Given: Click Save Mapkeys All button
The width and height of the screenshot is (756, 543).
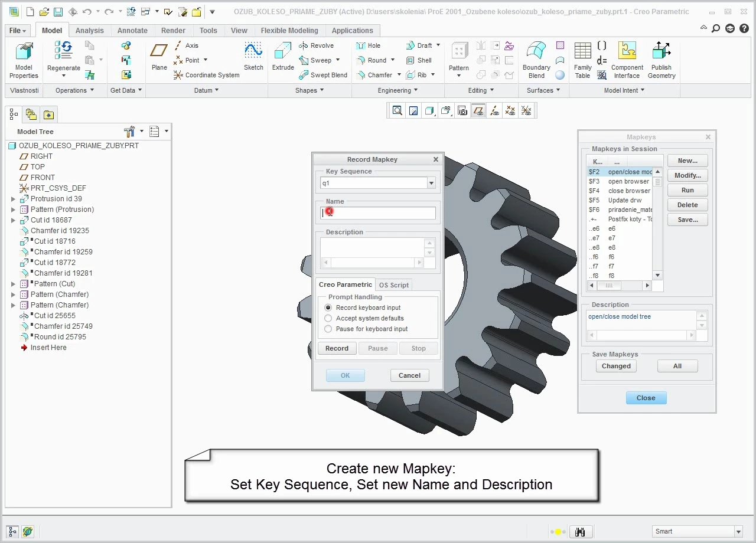Looking at the screenshot, I should 677,366.
